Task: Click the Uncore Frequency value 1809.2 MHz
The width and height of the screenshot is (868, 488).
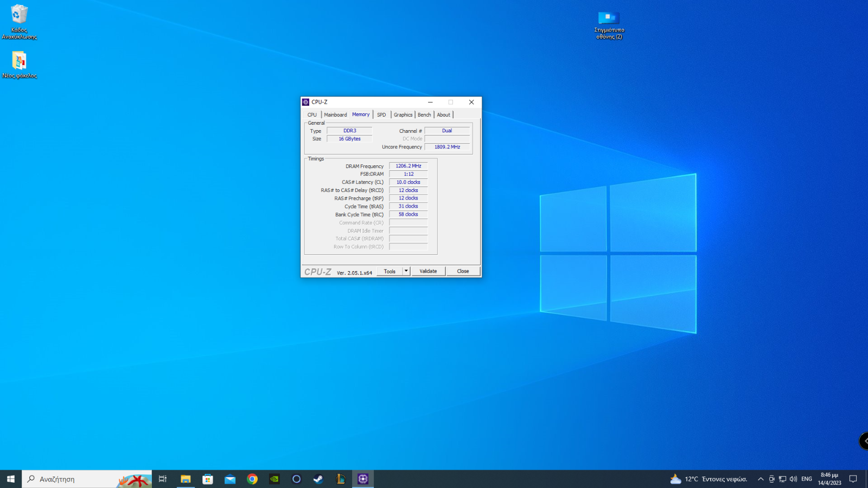Action: 447,147
